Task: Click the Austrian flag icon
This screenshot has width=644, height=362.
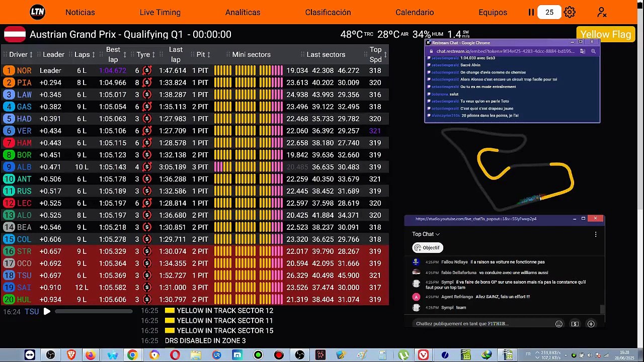Action: pyautogui.click(x=15, y=34)
